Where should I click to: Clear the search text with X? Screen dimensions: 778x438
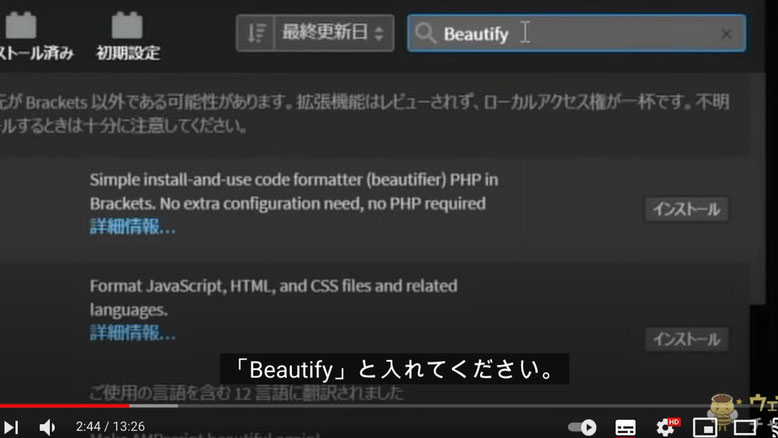[x=726, y=34]
